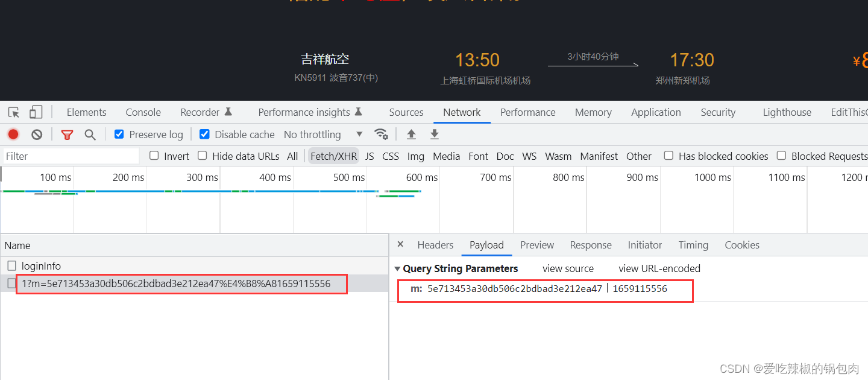Close the request details pane
868x380 pixels.
coord(400,244)
